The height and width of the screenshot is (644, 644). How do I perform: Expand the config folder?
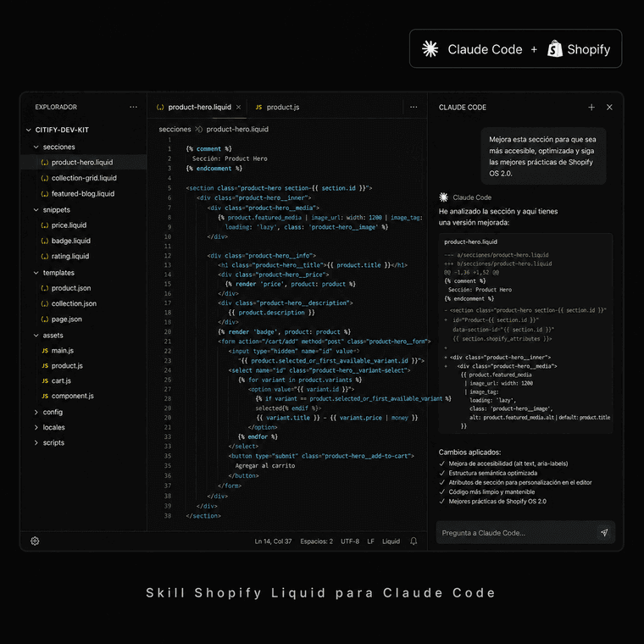36,412
